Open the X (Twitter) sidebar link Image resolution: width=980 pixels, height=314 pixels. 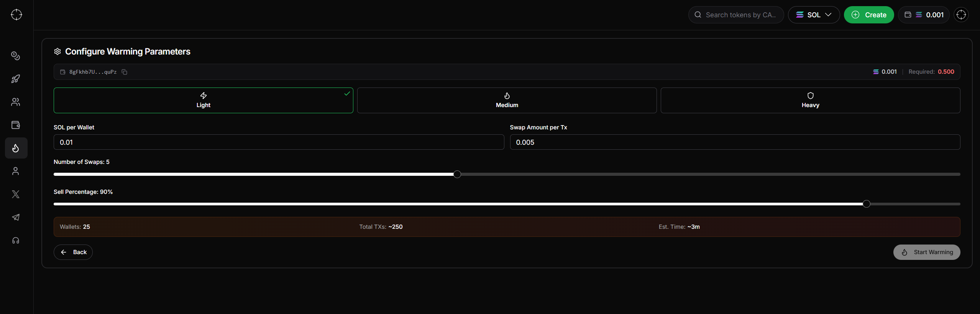16,194
